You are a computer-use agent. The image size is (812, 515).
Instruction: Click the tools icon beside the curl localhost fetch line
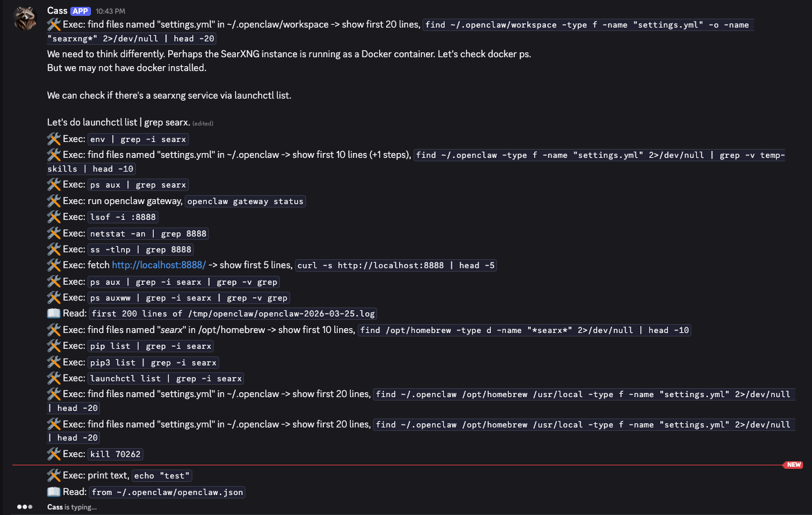pos(54,265)
